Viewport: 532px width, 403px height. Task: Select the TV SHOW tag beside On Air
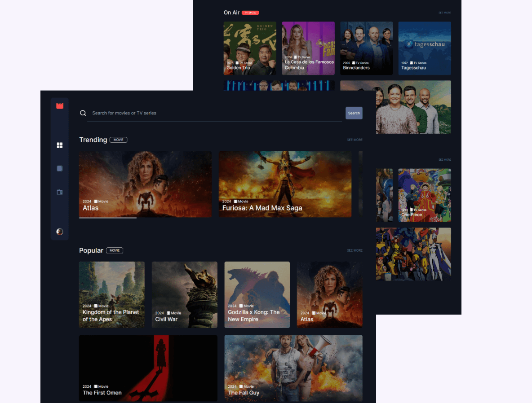pos(250,13)
